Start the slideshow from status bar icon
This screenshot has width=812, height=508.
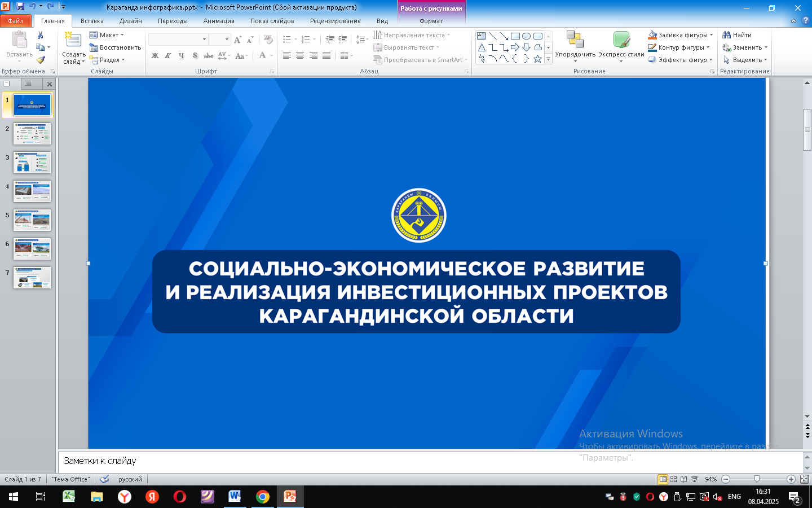pos(694,479)
